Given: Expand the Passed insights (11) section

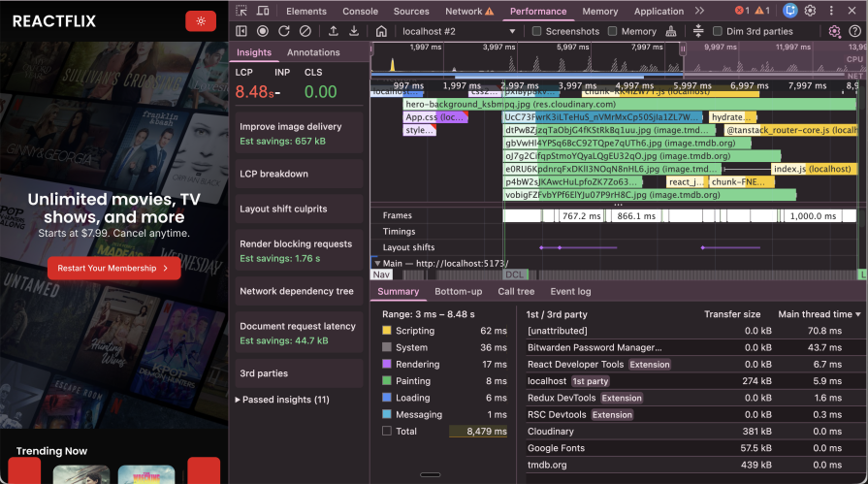Looking at the screenshot, I should coord(282,400).
